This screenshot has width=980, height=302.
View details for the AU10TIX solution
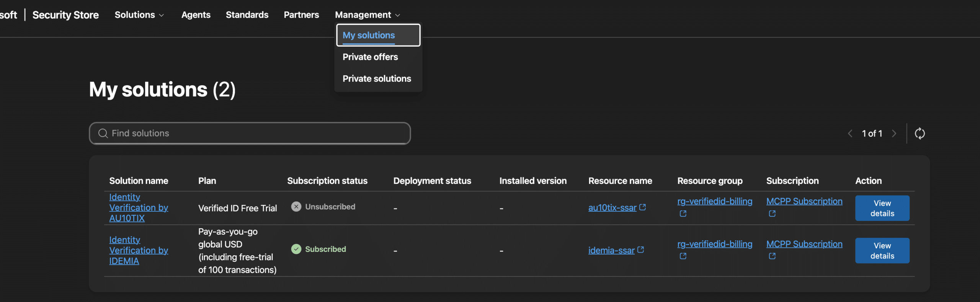tap(882, 208)
